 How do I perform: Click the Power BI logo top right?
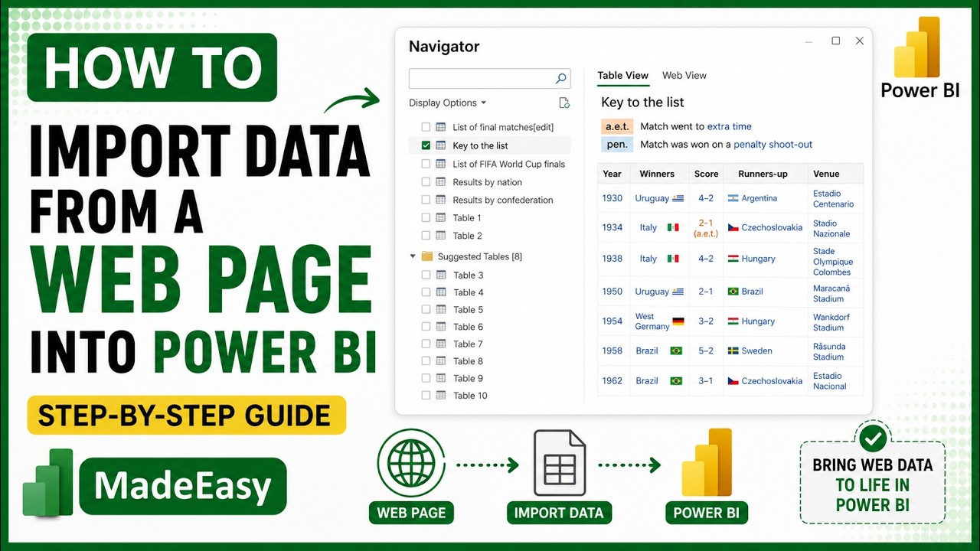pyautogui.click(x=919, y=48)
